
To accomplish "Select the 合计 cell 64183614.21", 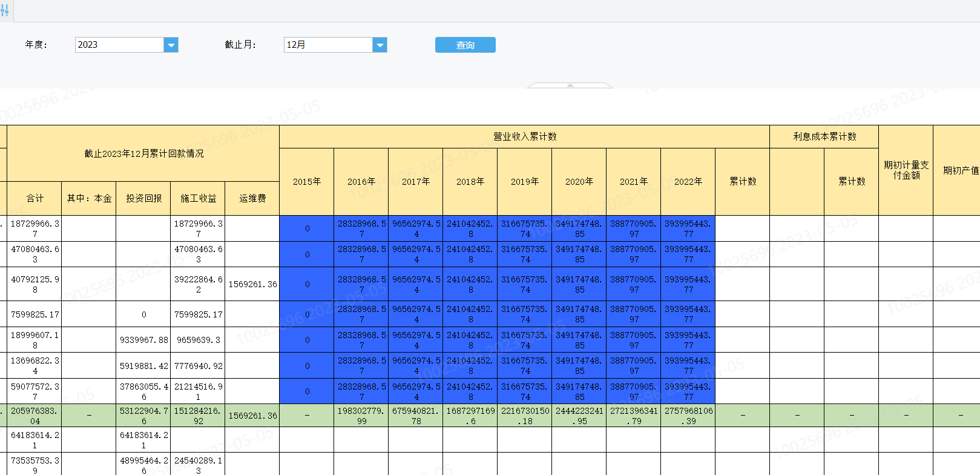I will [x=35, y=440].
